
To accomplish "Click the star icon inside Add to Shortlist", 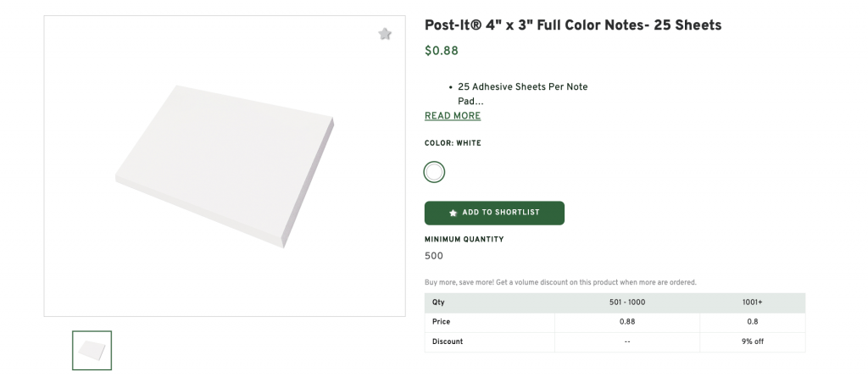I will click(453, 213).
